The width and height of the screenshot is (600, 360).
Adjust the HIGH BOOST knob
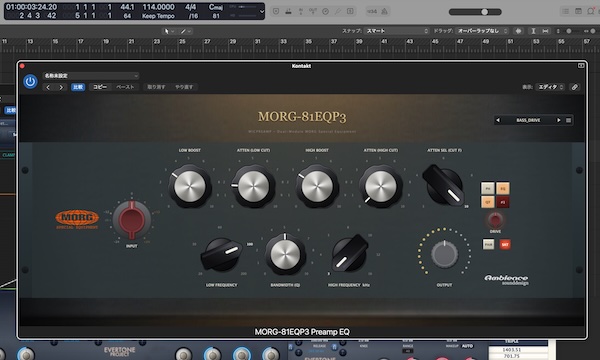click(317, 186)
